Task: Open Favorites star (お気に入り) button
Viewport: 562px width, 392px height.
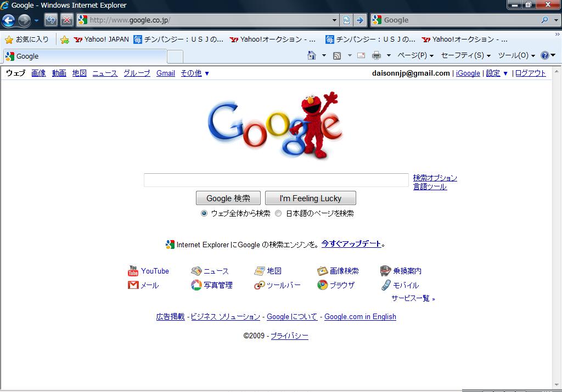Action: (27, 39)
